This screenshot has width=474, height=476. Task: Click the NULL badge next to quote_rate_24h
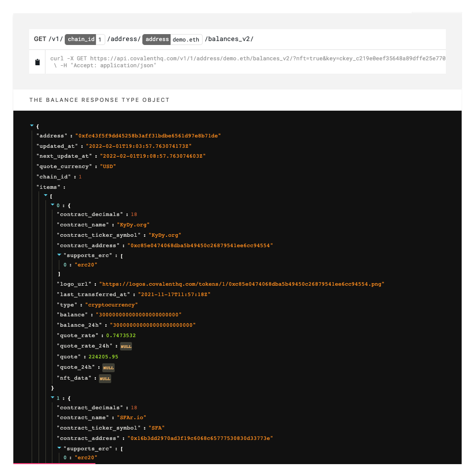(x=126, y=346)
